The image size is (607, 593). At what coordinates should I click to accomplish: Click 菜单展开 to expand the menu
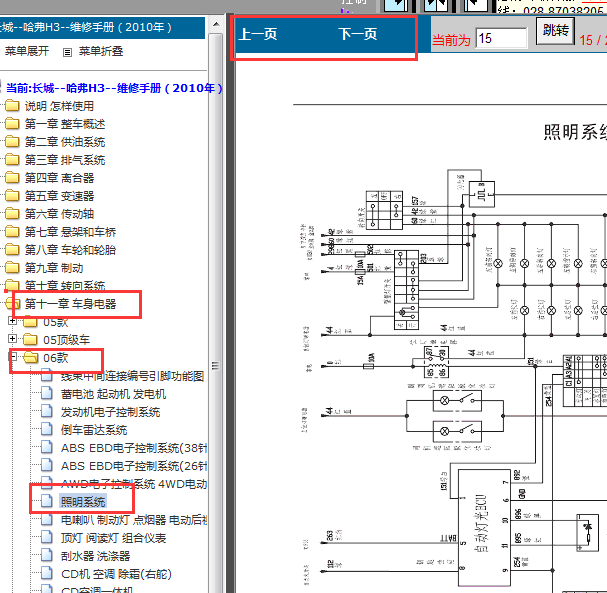(x=27, y=51)
